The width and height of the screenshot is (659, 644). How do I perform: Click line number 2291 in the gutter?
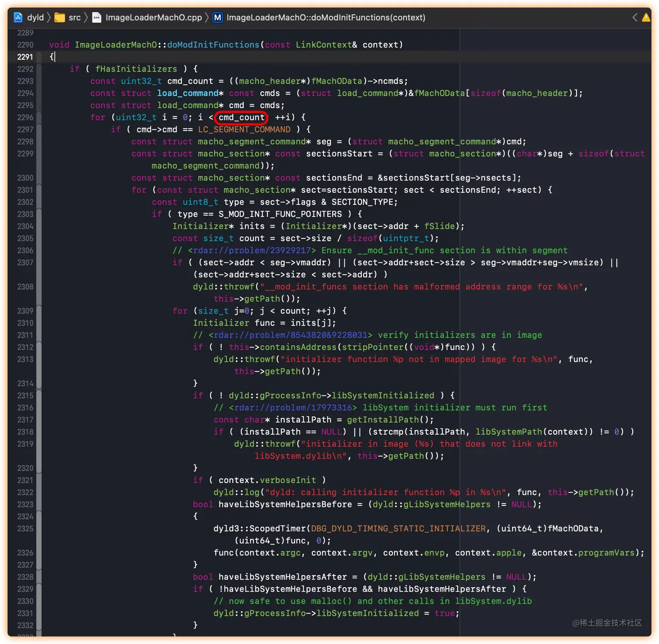coord(25,57)
